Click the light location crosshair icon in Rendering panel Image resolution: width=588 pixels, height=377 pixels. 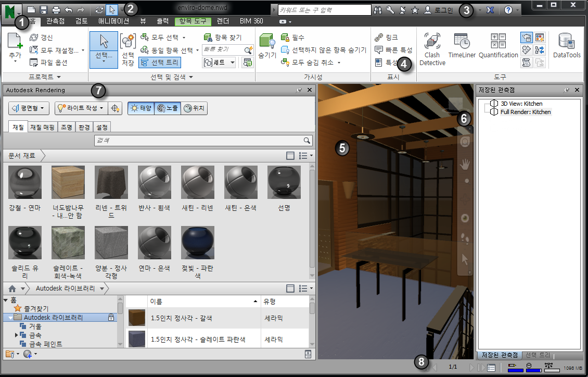click(x=115, y=108)
